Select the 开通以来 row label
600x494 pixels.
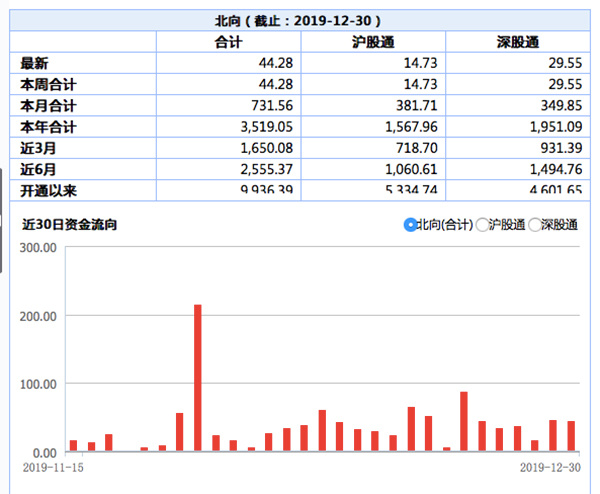click(x=49, y=189)
